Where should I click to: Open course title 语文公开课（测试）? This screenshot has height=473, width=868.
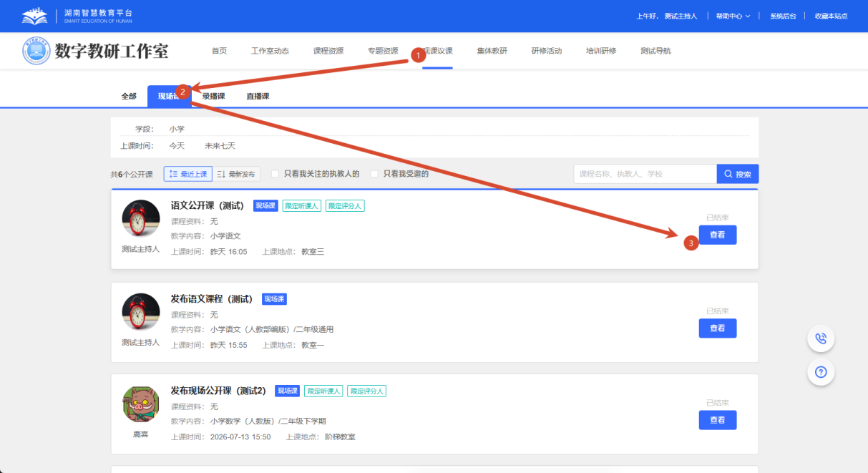pos(209,205)
